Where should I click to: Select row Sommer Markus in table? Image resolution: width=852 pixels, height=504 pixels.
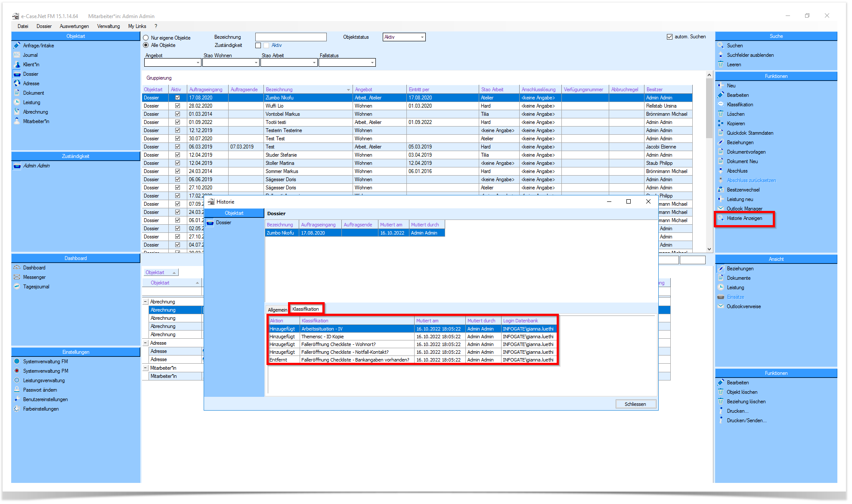[417, 171]
